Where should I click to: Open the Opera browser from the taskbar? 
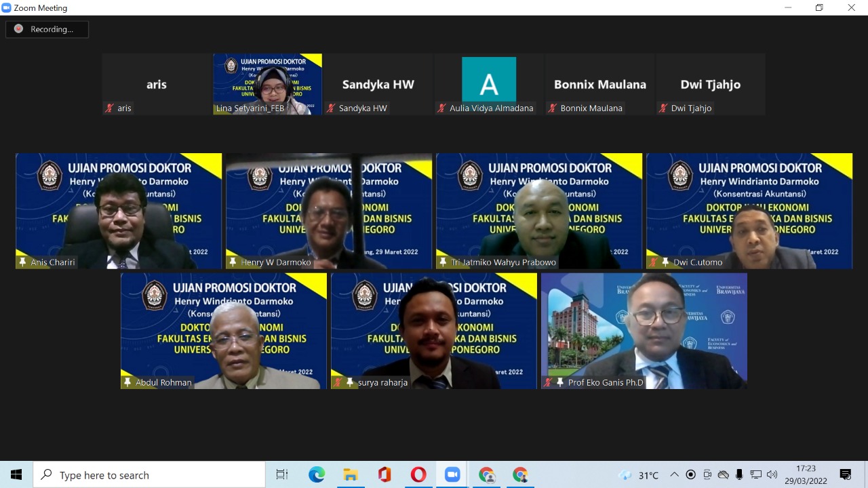pos(418,475)
